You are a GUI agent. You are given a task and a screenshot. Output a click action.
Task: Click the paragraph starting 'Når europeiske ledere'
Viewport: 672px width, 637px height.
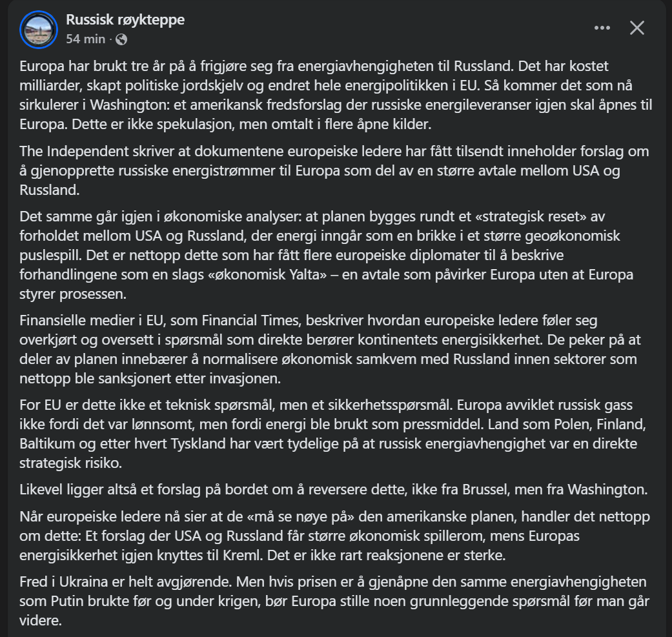323,536
